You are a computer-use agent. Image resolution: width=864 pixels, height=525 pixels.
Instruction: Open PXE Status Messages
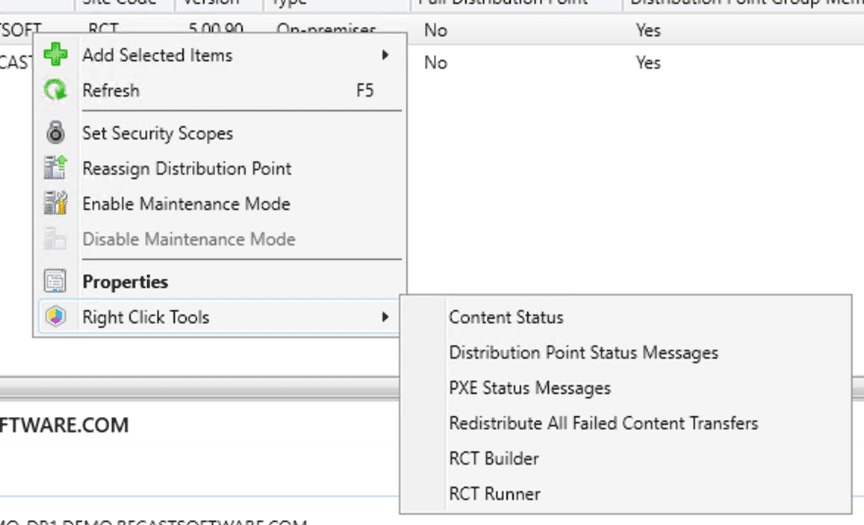click(x=529, y=388)
